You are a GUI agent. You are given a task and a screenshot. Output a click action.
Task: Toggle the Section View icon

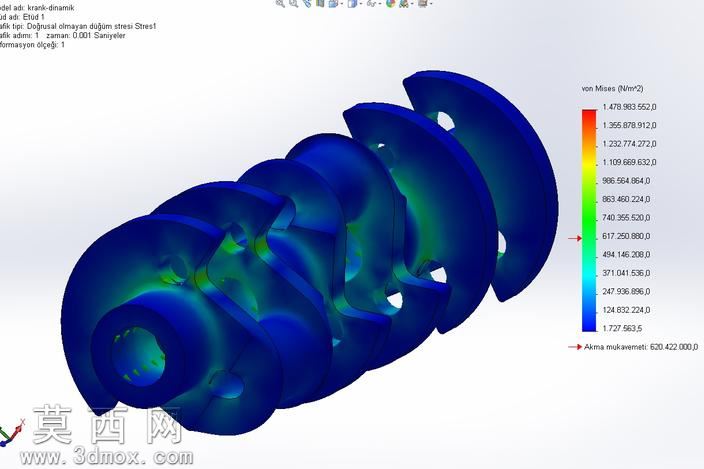(320, 4)
